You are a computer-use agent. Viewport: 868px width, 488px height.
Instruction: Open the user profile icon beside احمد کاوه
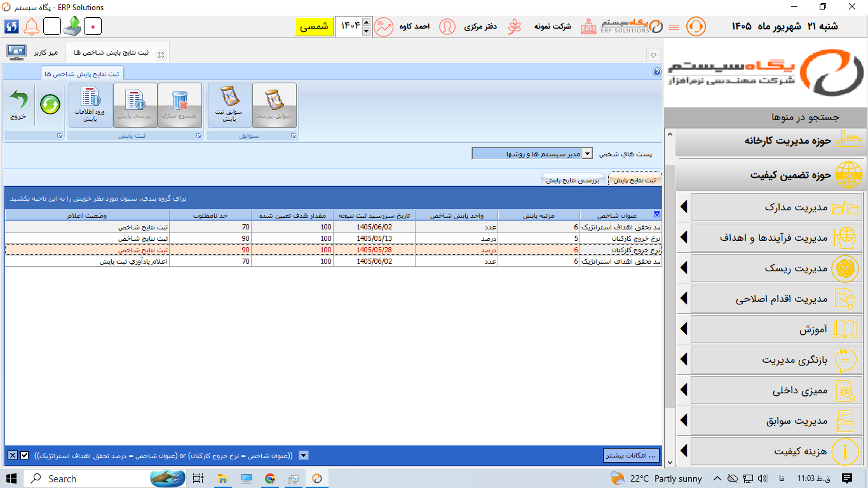click(447, 27)
